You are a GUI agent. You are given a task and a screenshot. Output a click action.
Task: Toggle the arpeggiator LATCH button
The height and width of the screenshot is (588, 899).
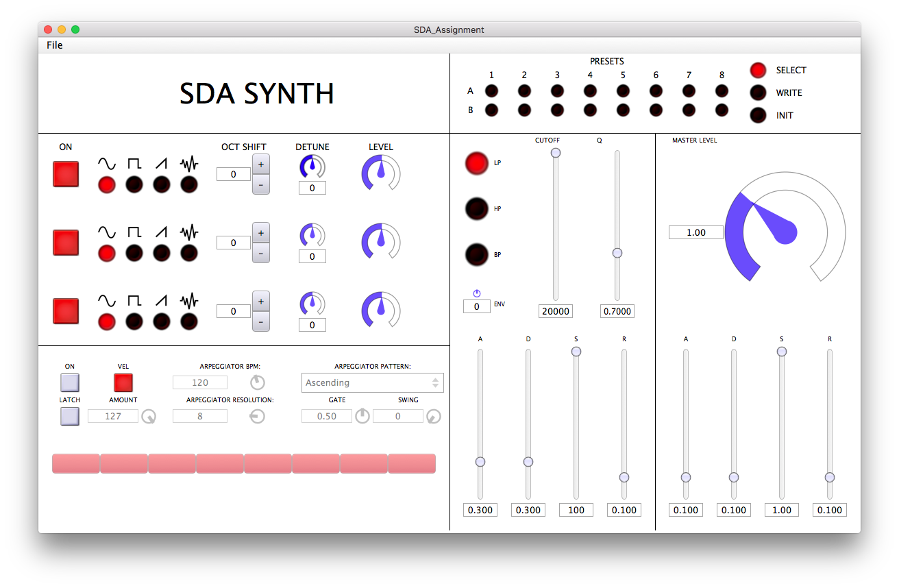tap(70, 416)
